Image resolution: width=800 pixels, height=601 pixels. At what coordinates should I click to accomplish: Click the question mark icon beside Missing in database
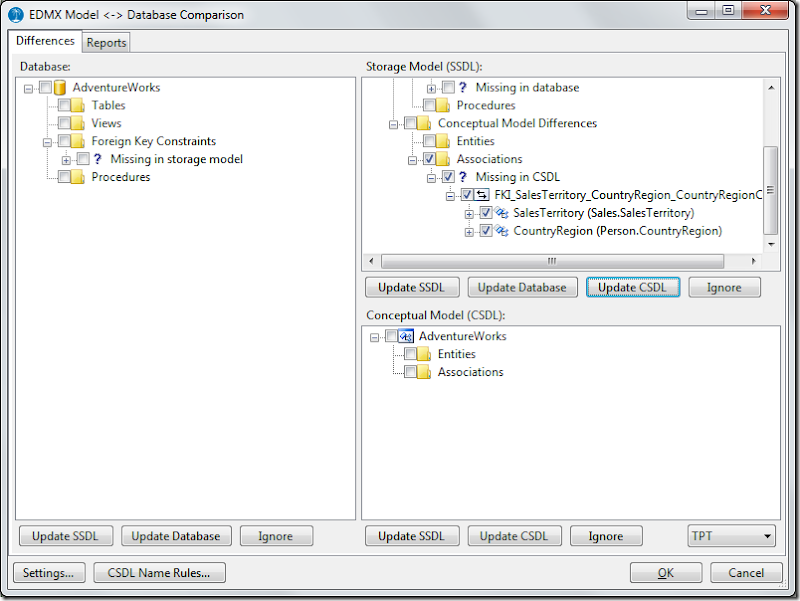[463, 88]
